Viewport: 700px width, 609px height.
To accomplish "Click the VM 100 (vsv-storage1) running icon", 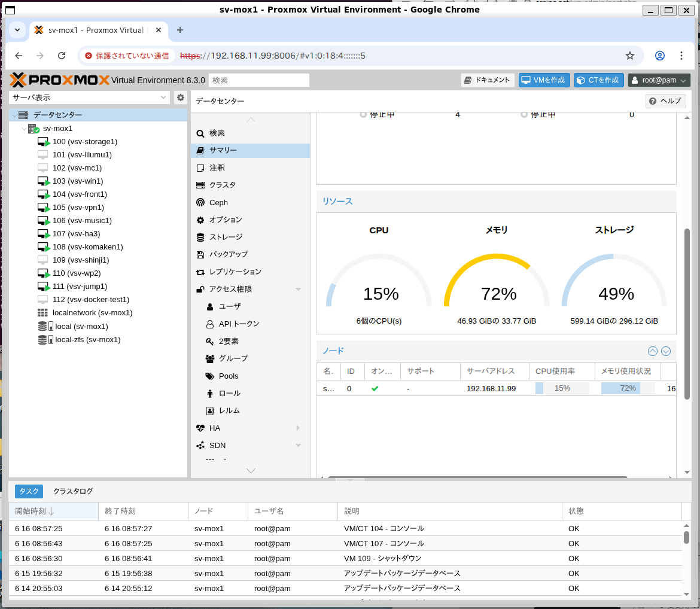I will [44, 142].
